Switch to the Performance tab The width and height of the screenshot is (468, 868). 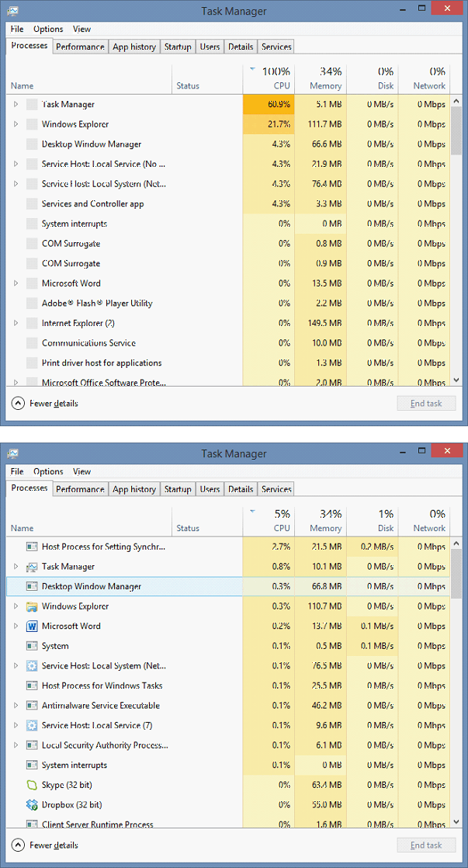click(x=80, y=46)
